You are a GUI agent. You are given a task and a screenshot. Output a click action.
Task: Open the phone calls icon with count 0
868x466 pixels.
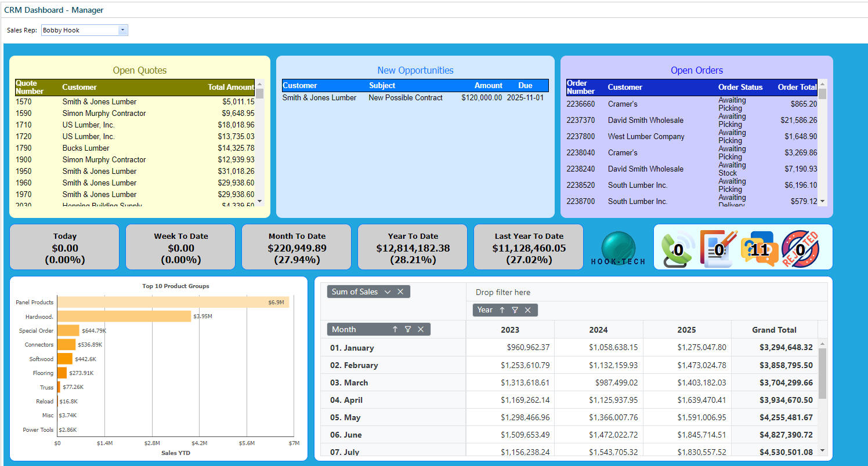click(678, 249)
